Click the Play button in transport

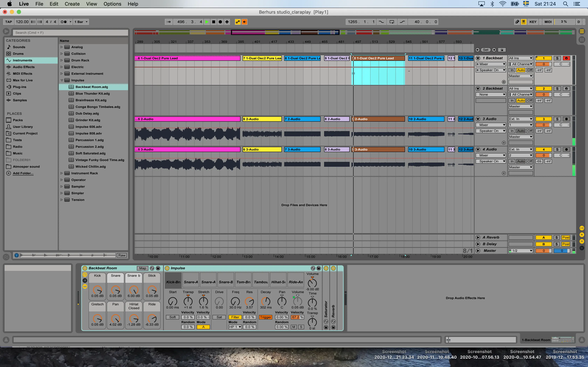[x=207, y=22]
